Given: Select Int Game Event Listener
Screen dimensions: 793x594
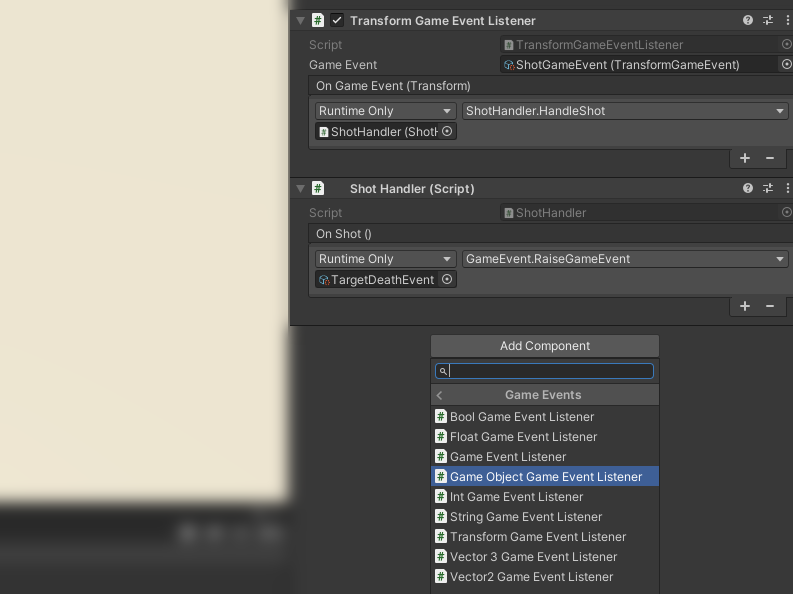Looking at the screenshot, I should [x=545, y=497].
